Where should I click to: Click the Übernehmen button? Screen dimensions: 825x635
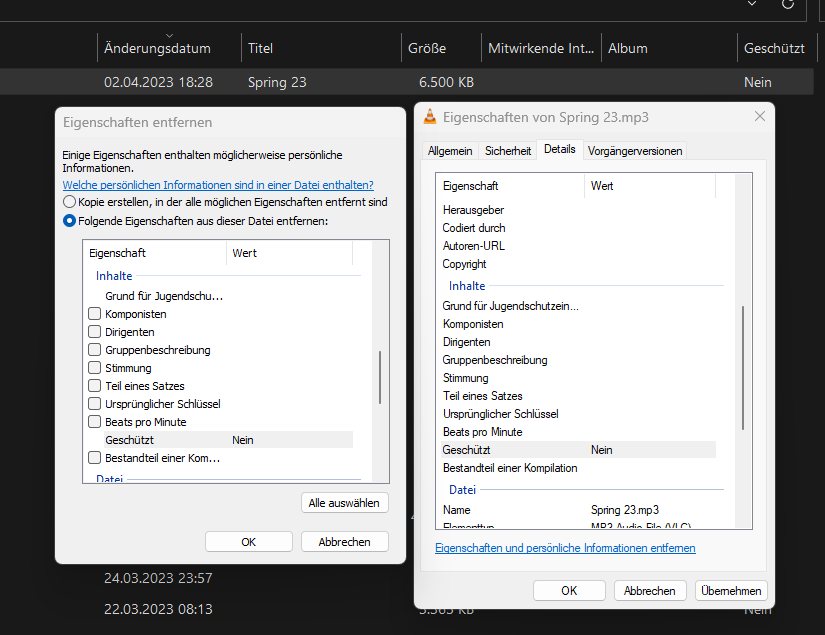point(732,591)
